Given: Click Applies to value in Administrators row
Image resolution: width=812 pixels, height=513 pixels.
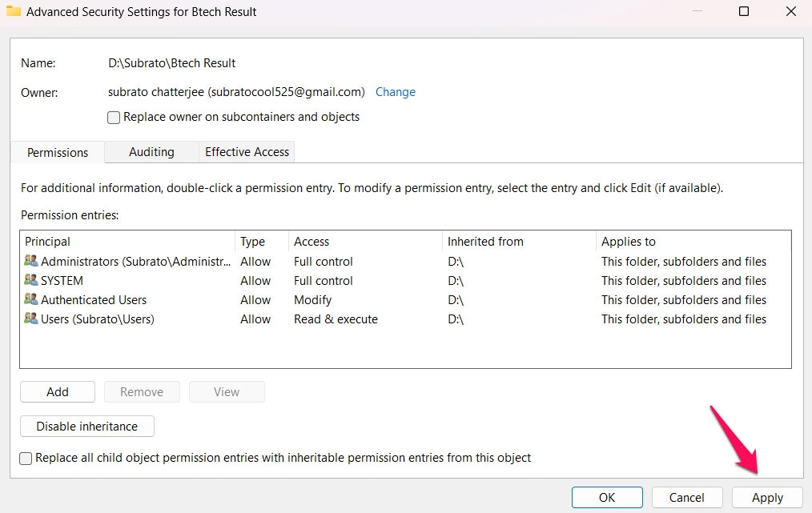Looking at the screenshot, I should (x=684, y=262).
